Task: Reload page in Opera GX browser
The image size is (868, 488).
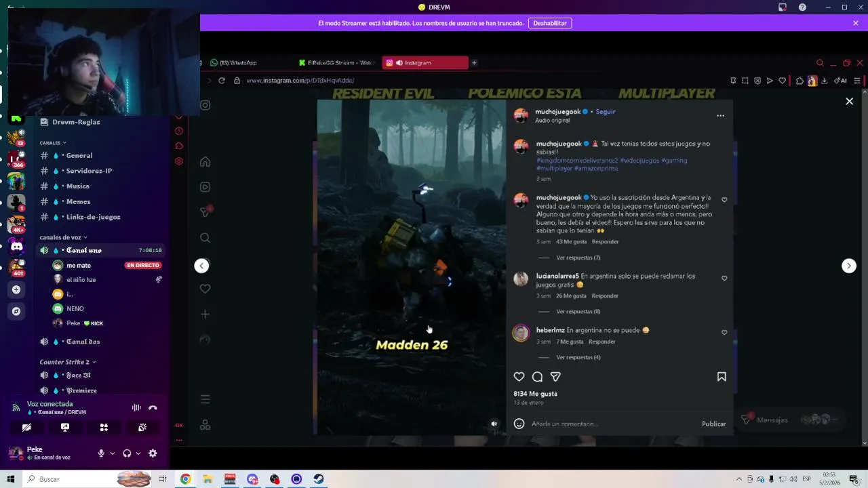Action: (221, 81)
